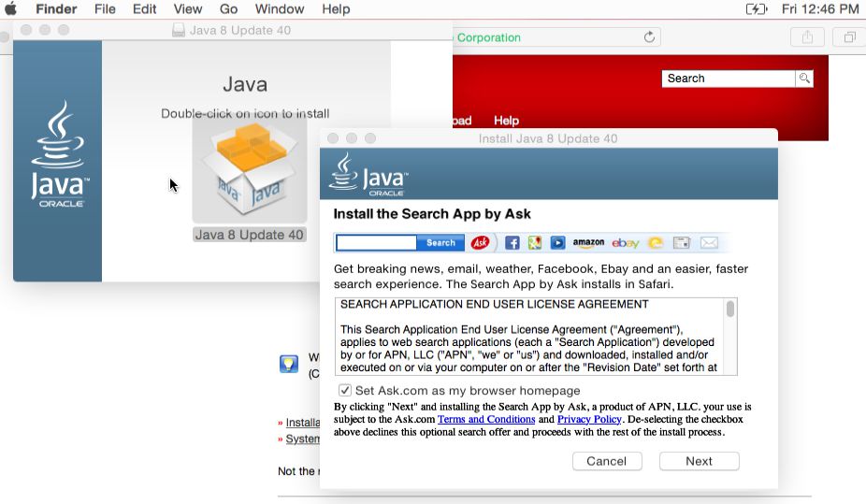Click the video player icon in Ask toolbar

coord(557,242)
